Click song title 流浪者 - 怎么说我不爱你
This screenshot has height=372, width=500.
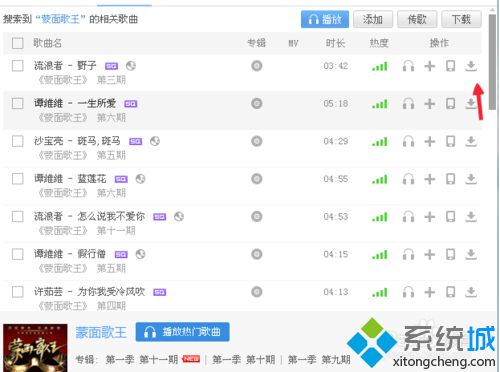(x=89, y=216)
